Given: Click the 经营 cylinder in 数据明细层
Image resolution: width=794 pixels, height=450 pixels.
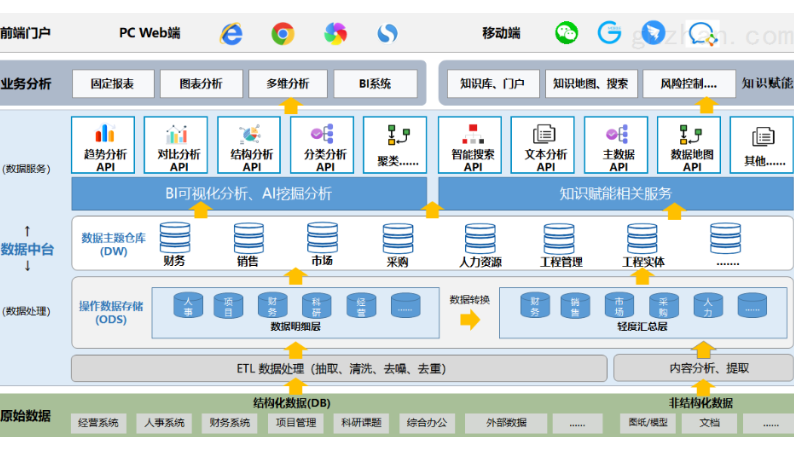Looking at the screenshot, I should click(361, 305).
